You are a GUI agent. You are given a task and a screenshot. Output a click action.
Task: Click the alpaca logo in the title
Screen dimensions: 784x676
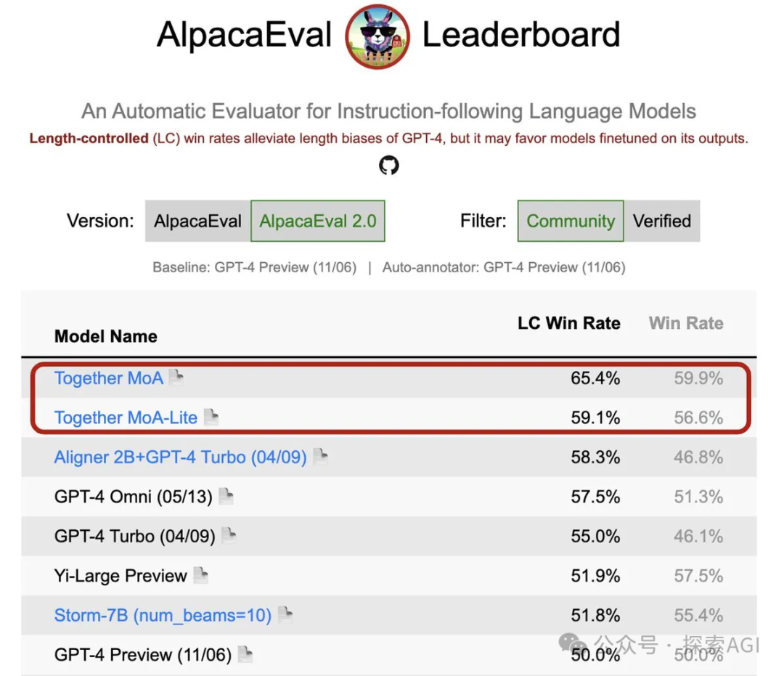click(x=377, y=36)
